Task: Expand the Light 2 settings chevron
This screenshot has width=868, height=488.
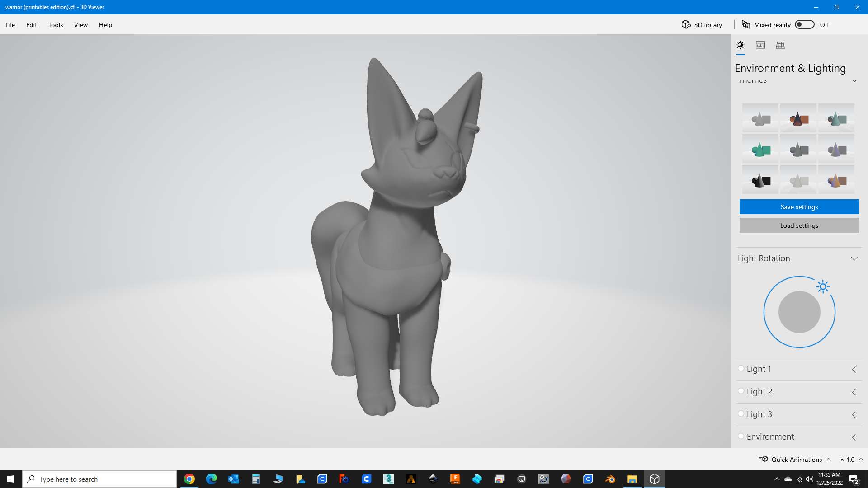Action: click(x=854, y=392)
